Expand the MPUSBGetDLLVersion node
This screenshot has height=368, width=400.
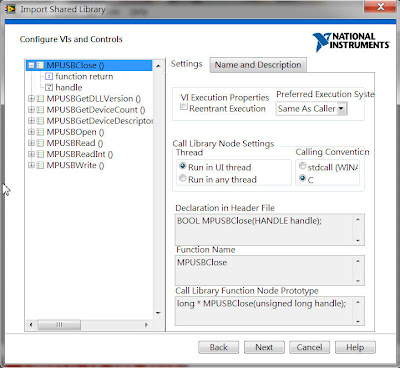pos(31,99)
